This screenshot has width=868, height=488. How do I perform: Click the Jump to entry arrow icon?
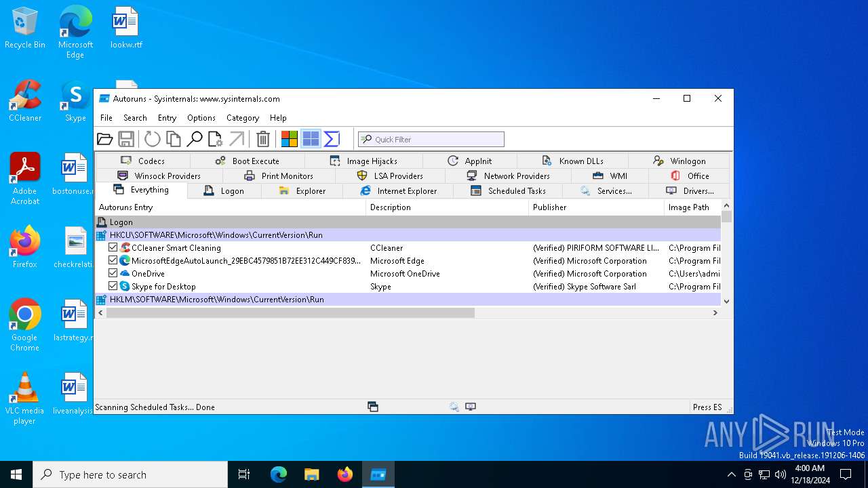237,139
